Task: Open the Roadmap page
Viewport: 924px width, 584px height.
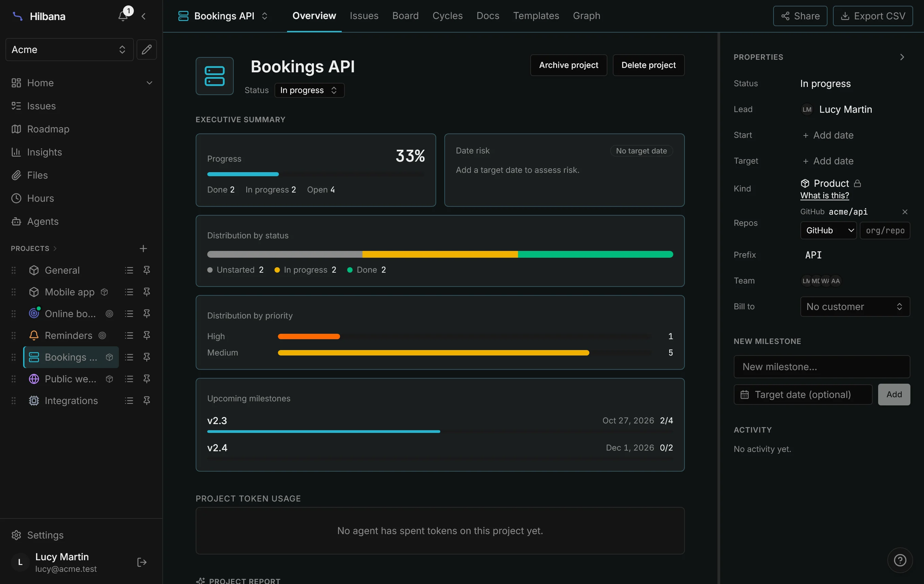Action: pos(48,129)
